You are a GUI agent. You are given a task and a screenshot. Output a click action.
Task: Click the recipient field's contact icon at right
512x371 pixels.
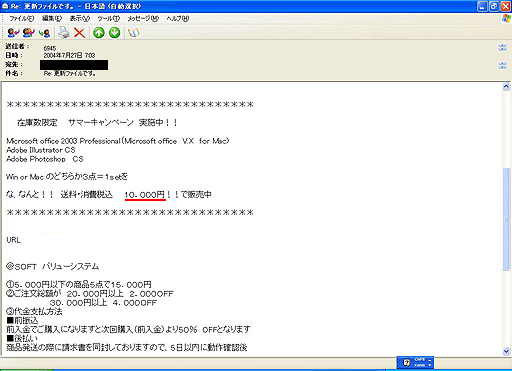(x=502, y=65)
